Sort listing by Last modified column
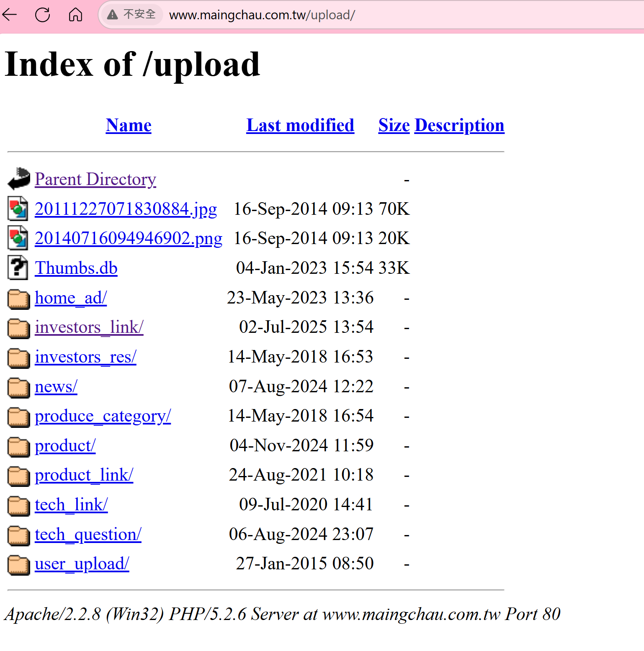 (300, 125)
